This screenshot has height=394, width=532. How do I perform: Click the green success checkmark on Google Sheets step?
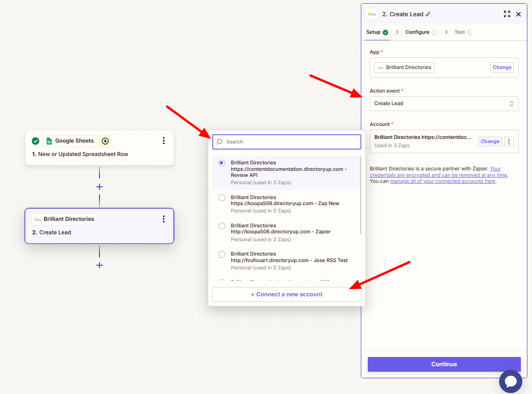pyautogui.click(x=35, y=141)
